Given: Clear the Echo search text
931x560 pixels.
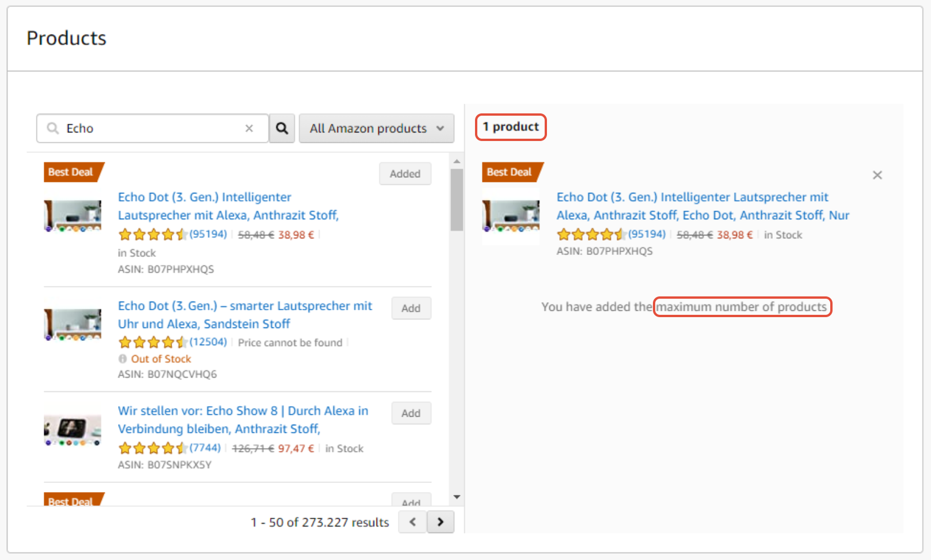Looking at the screenshot, I should coord(249,128).
